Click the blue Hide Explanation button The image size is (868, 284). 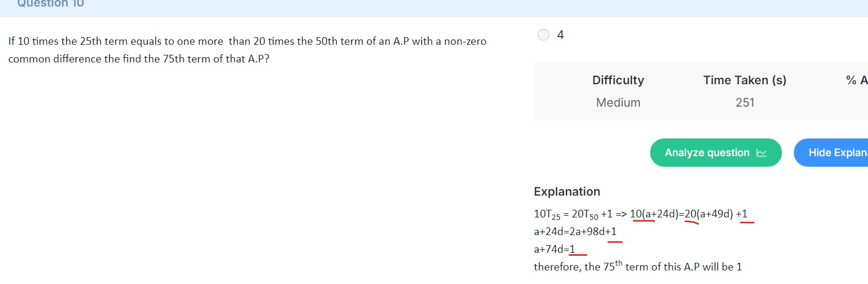click(831, 153)
